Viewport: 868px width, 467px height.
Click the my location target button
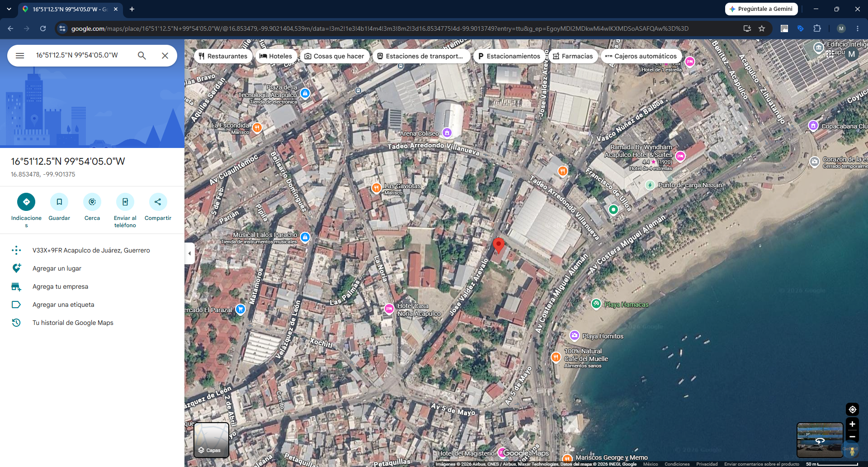coord(852,410)
